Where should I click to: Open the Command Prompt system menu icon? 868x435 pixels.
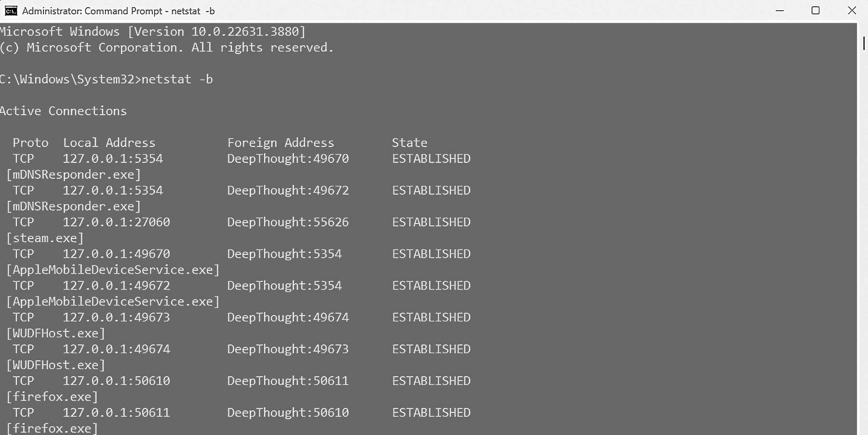click(x=11, y=11)
